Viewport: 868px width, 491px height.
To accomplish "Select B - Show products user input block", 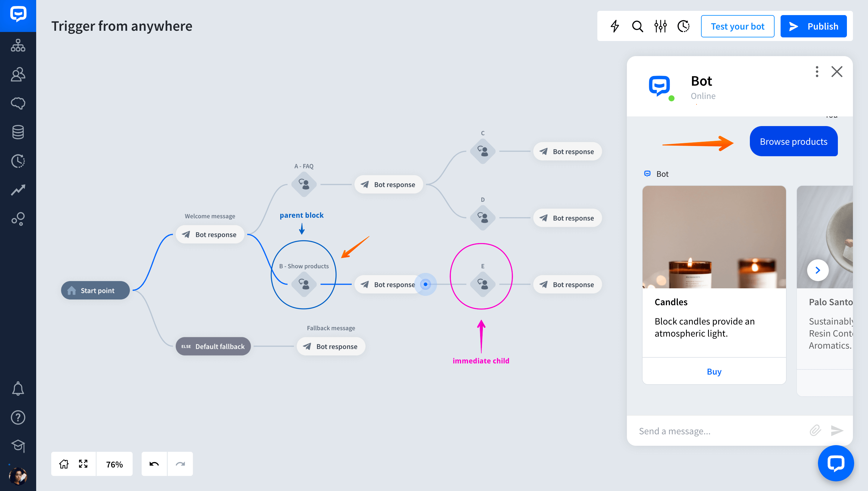I will (303, 284).
